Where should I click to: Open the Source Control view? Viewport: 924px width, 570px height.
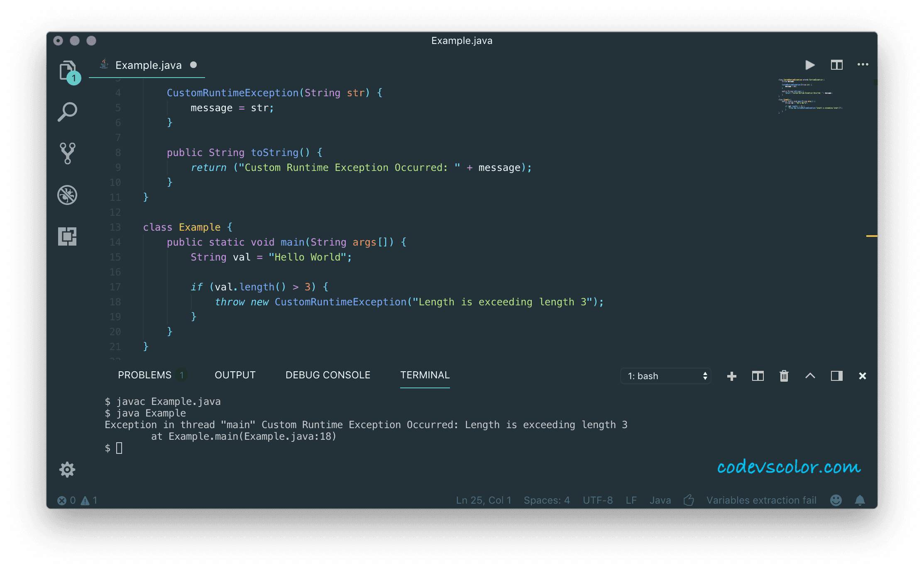[x=67, y=153]
